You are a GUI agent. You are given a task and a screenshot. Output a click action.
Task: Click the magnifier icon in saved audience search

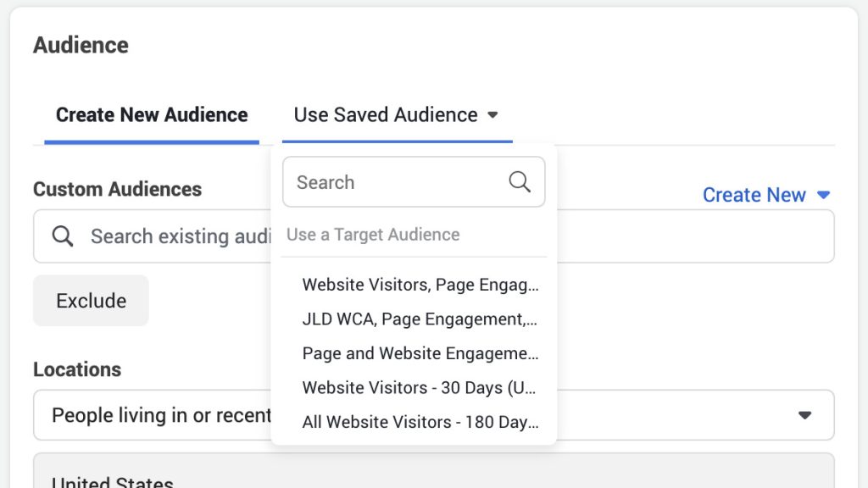[520, 181]
